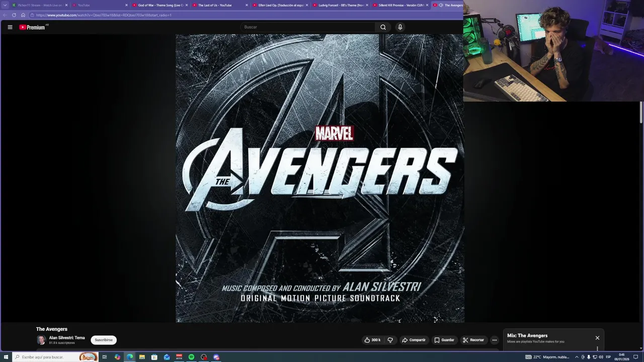The width and height of the screenshot is (644, 362).
Task: Show hidden system tray icons
Action: pos(577,357)
